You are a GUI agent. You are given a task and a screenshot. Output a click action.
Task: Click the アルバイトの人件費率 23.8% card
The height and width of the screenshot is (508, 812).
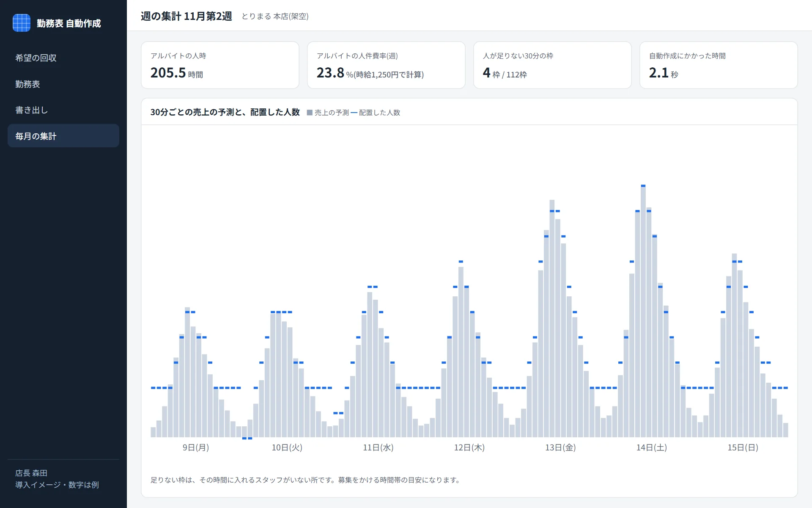pyautogui.click(x=386, y=65)
